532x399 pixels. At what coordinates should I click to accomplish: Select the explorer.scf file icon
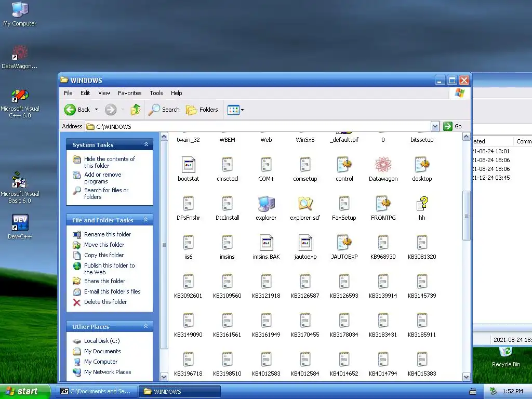coord(305,204)
